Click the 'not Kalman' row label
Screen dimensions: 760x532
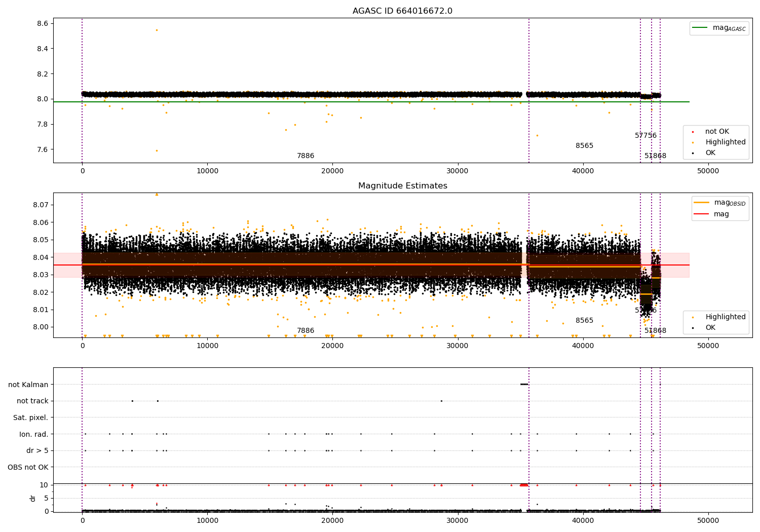28,385
